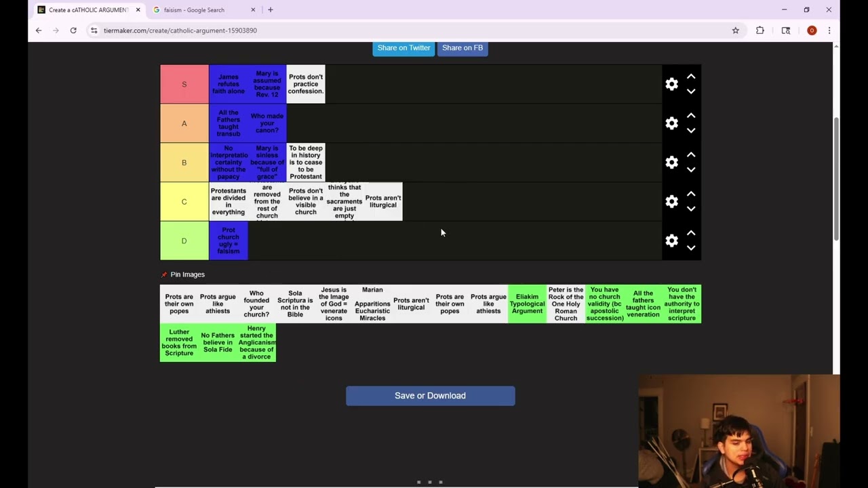Move the S tier row down with its arrow
The width and height of the screenshot is (868, 488).
(x=691, y=91)
